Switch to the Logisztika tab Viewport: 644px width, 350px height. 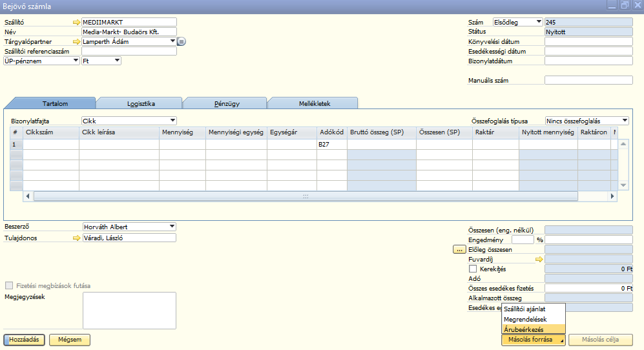141,103
